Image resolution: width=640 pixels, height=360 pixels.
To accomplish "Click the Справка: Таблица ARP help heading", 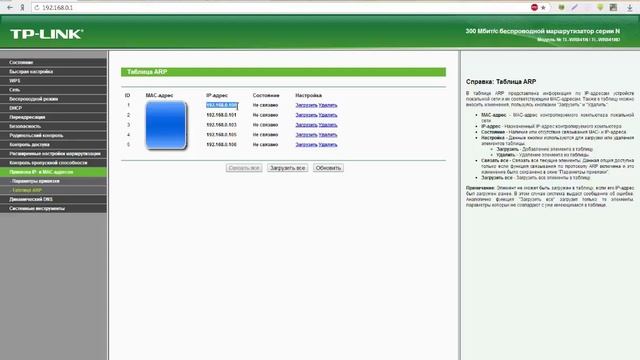I will click(x=501, y=82).
